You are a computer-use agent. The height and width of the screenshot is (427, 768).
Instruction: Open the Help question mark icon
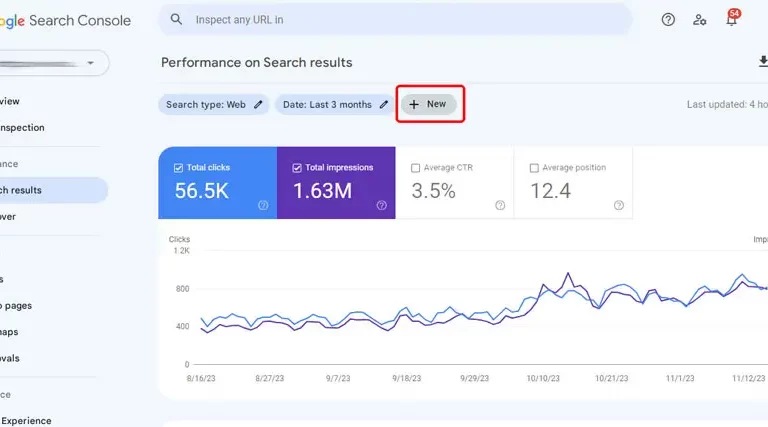coord(669,19)
